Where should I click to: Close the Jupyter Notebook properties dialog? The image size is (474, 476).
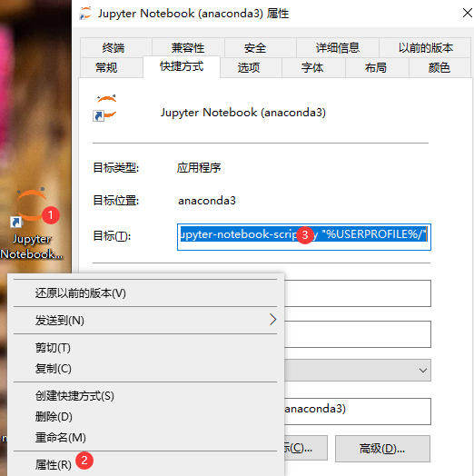coord(467,13)
